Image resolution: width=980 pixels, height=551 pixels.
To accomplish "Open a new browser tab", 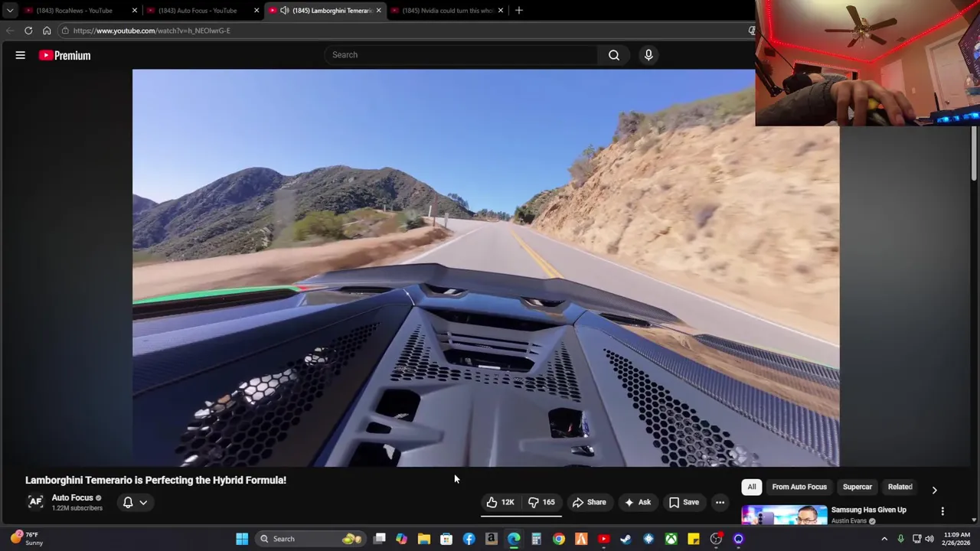I will [x=519, y=11].
